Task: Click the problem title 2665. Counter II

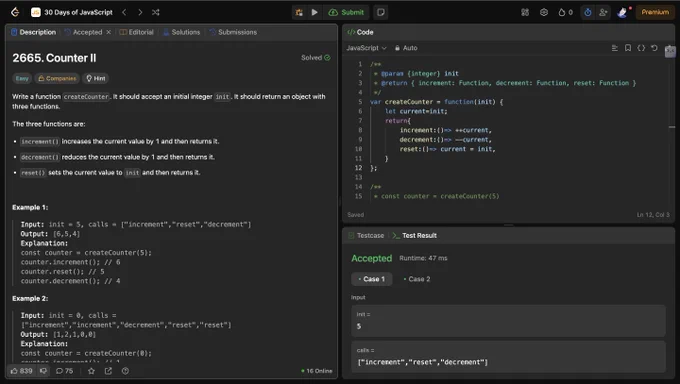Action: [54, 58]
